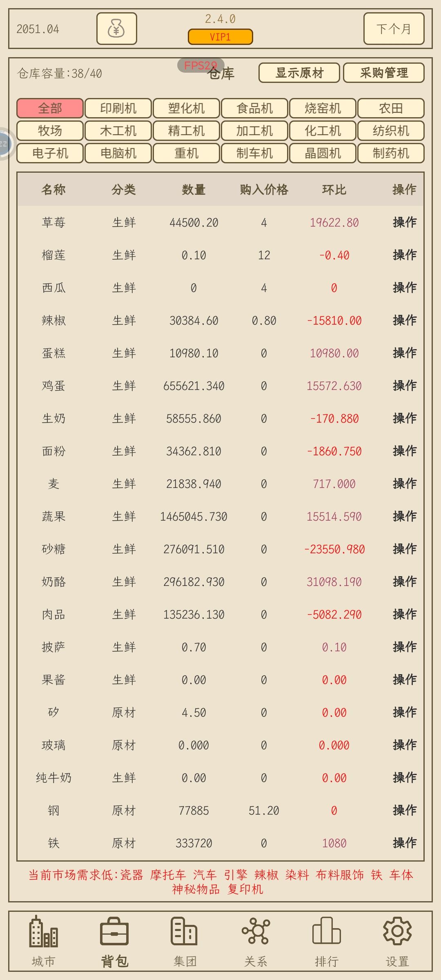The width and height of the screenshot is (441, 980).
Task: Tap the orange VIP1 badge
Action: coord(220,37)
